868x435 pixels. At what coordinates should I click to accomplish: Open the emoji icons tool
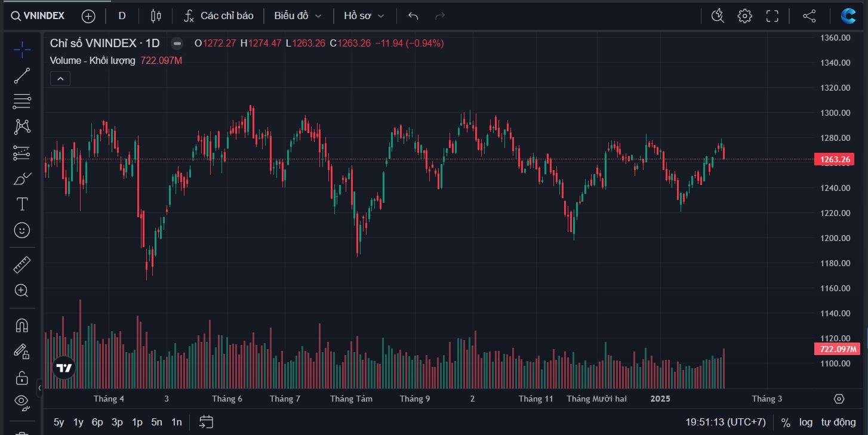[22, 230]
